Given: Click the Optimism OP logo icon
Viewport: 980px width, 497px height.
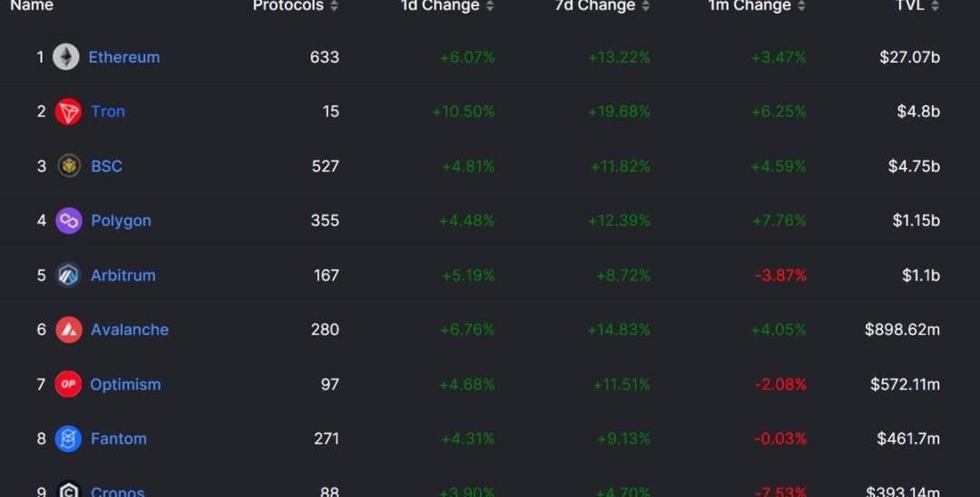Looking at the screenshot, I should (x=68, y=385).
